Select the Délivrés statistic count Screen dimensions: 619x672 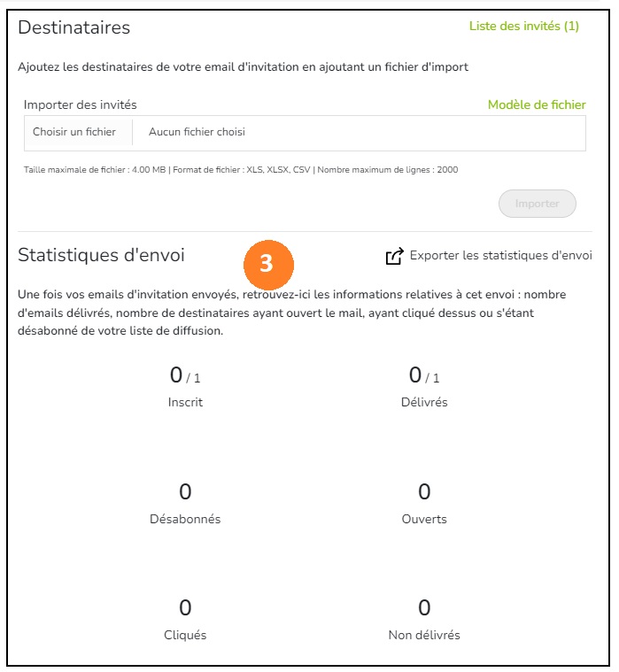coord(424,375)
